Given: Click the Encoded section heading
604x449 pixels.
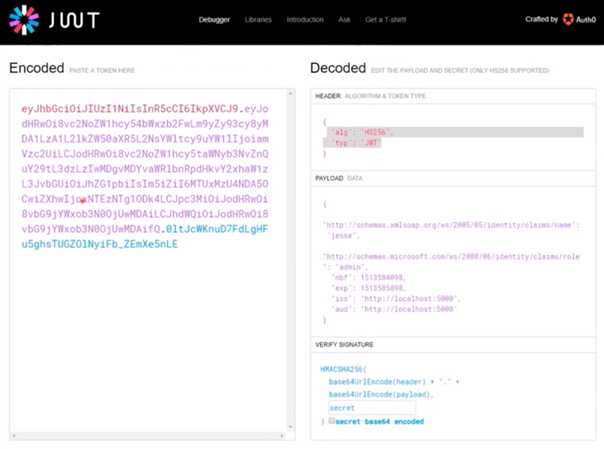Looking at the screenshot, I should (37, 68).
